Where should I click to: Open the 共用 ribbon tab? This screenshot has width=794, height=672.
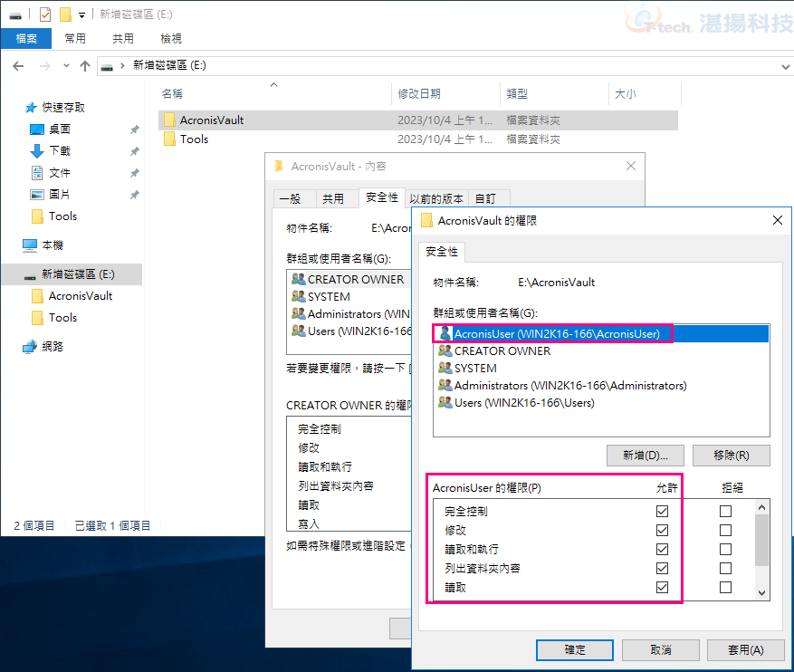(x=122, y=38)
